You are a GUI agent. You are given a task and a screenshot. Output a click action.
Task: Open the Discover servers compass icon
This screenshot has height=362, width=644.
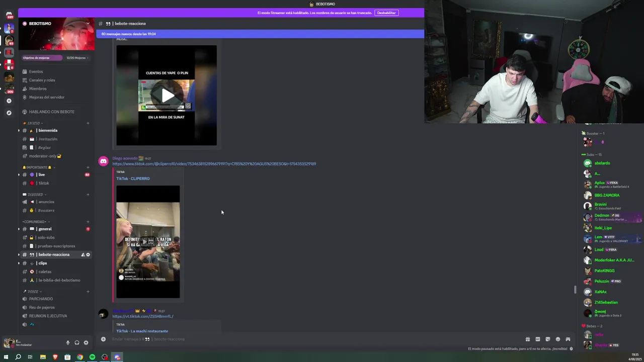tap(9, 113)
